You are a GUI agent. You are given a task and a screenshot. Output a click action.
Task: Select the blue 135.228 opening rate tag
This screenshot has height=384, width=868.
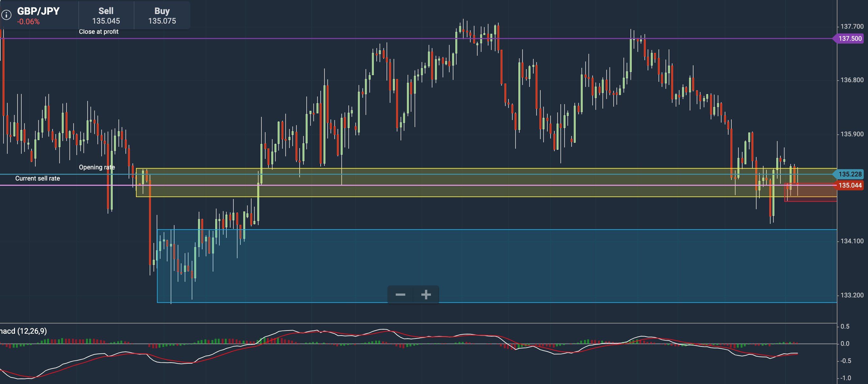pos(849,174)
